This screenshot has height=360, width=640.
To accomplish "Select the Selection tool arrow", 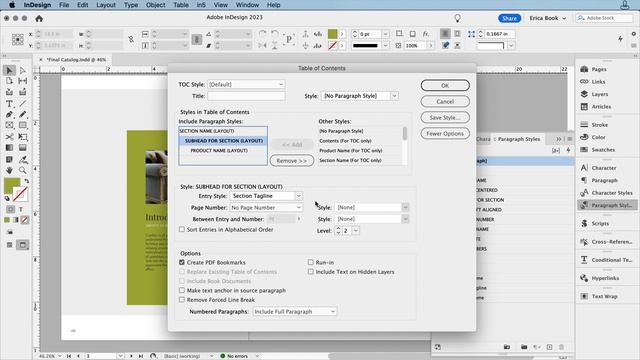I will click(x=9, y=71).
